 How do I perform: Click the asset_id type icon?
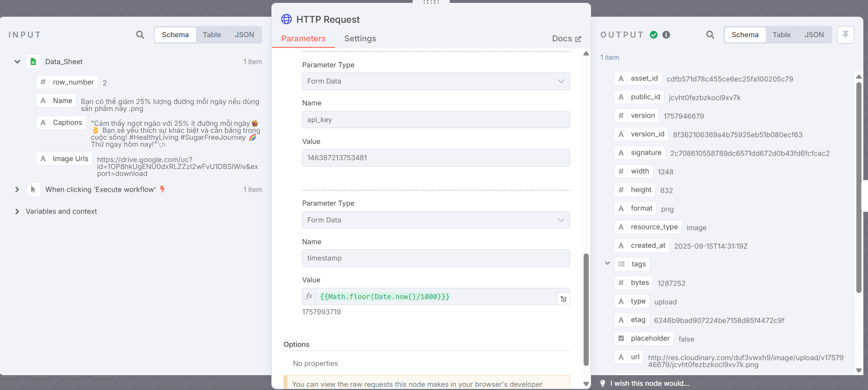click(x=621, y=78)
